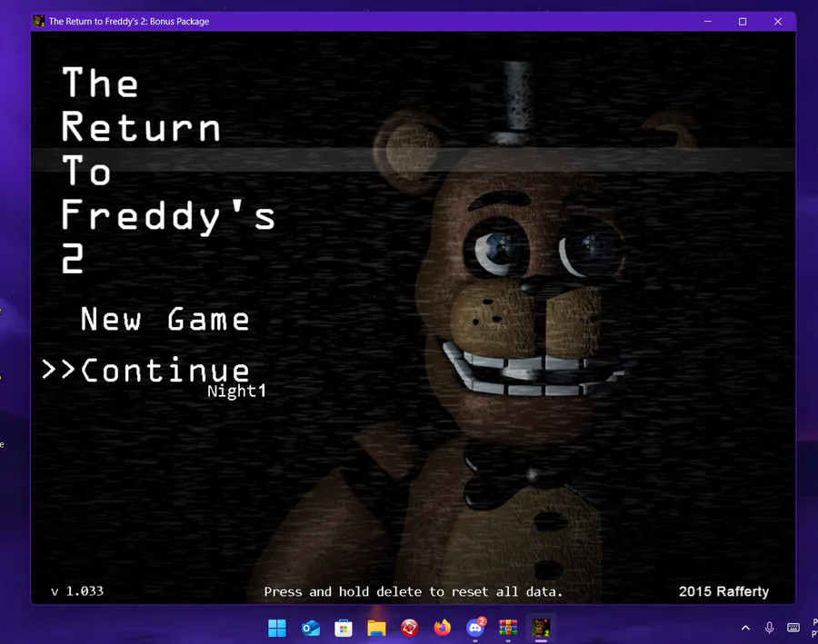Select the Freddy game taskbar icon
818x644 pixels.
pyautogui.click(x=541, y=628)
